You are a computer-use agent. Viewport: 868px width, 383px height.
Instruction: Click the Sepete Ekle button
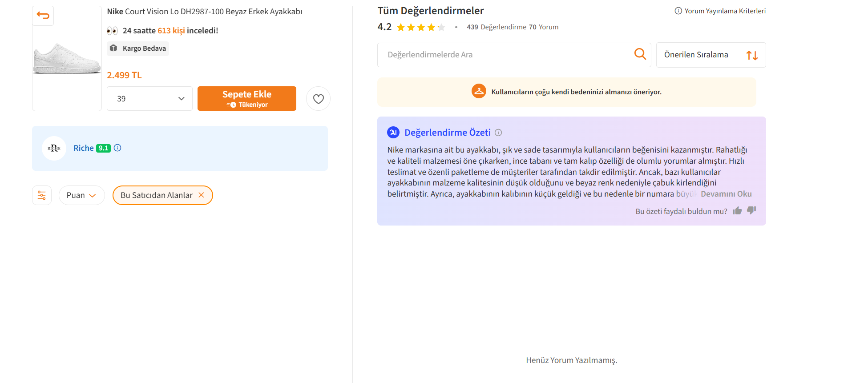pos(247,99)
